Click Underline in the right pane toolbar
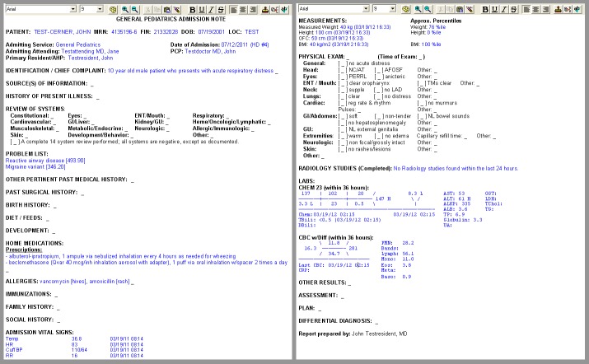Image resolution: width=589 pixels, height=364 pixels. click(x=495, y=9)
